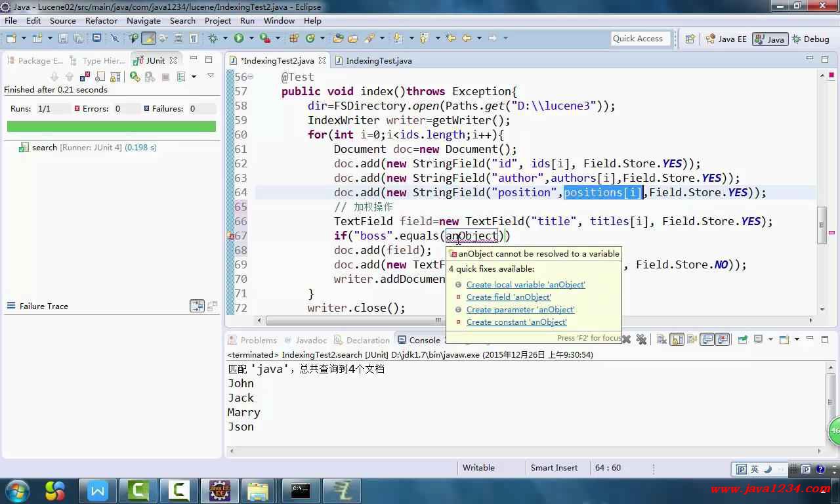Click the Debug bug icon in toolbar

[x=213, y=38]
